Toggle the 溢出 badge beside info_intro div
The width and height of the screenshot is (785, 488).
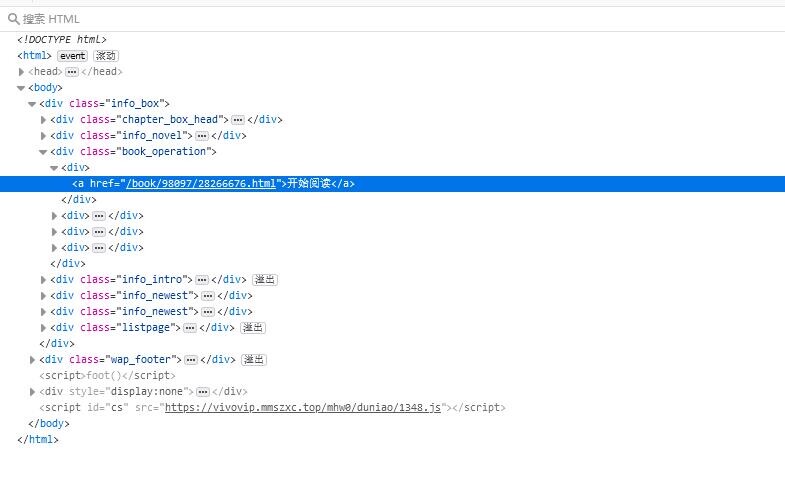click(x=265, y=280)
